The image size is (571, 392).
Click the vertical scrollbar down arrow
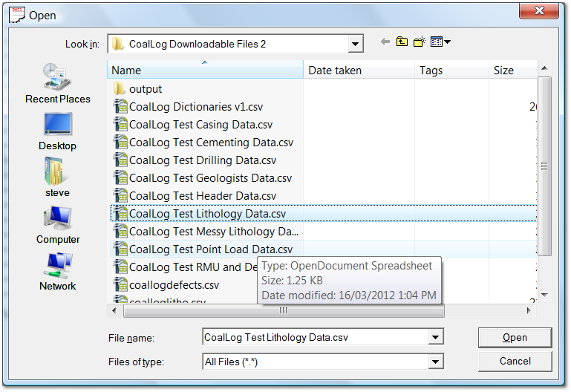pos(545,295)
